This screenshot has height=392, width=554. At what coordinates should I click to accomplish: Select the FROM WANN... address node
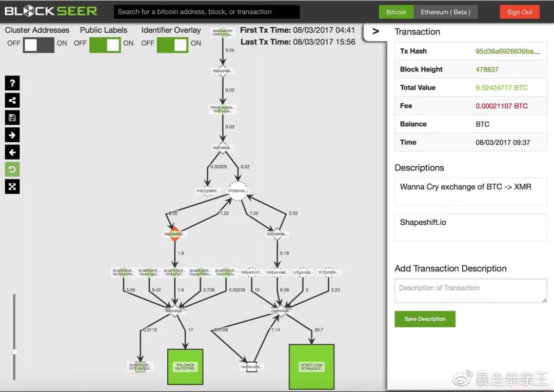click(222, 109)
